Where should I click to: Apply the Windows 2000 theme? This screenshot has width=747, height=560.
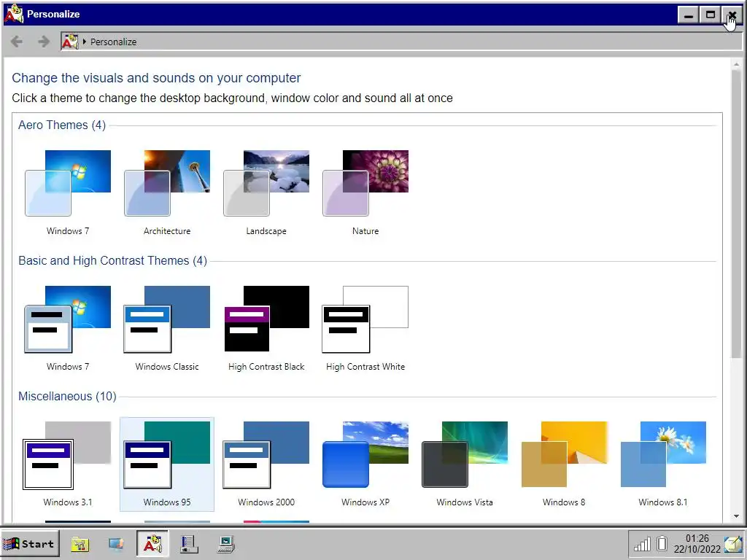266,464
